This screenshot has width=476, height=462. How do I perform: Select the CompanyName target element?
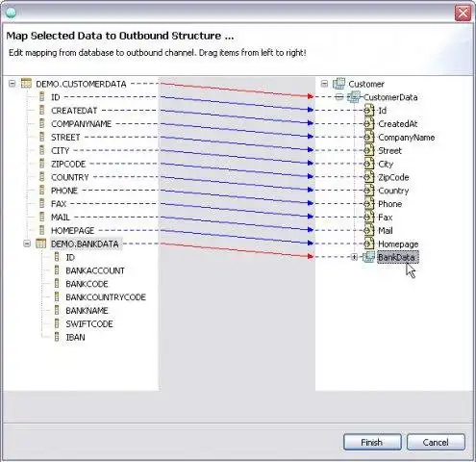point(407,138)
